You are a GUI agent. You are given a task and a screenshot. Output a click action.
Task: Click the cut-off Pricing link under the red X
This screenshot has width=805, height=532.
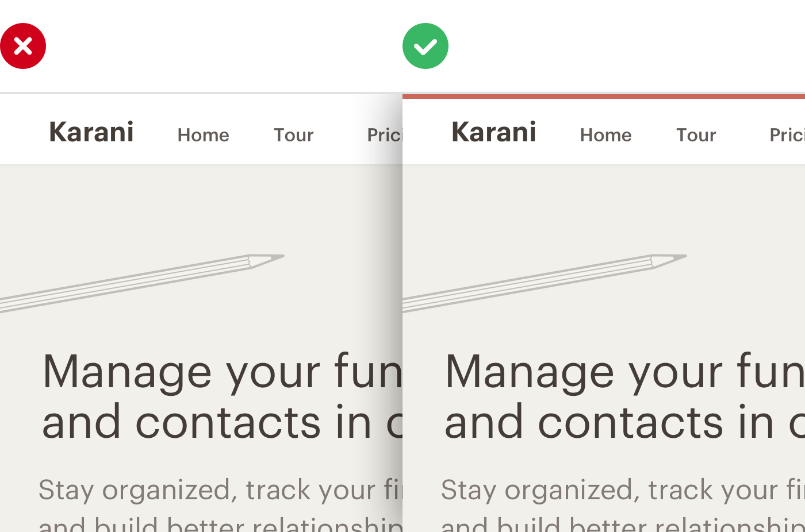point(384,135)
